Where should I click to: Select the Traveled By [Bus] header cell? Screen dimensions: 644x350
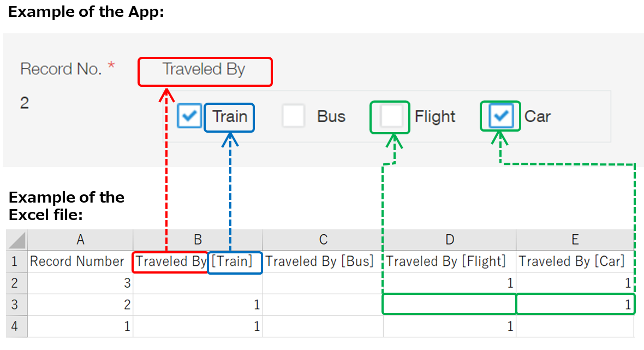[323, 261]
